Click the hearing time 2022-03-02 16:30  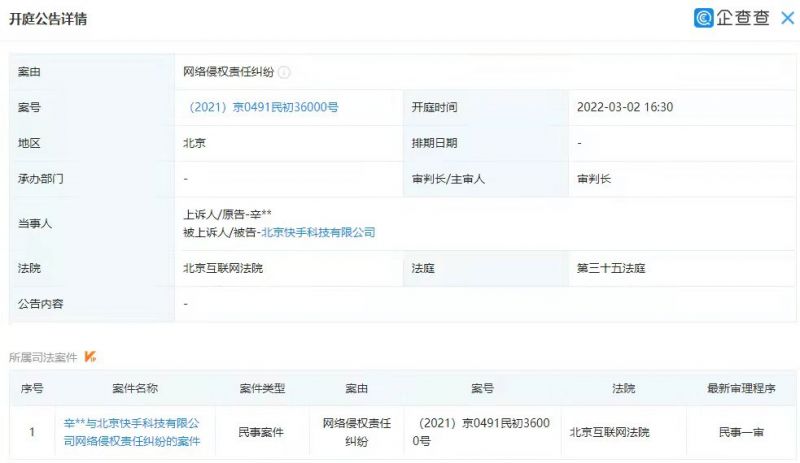[x=625, y=107]
